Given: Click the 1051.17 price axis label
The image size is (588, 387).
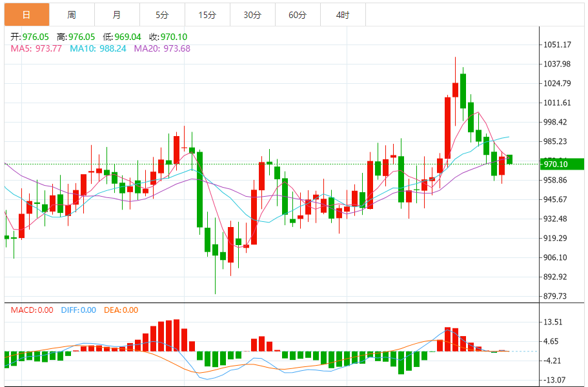Looking at the screenshot, I should (x=557, y=45).
